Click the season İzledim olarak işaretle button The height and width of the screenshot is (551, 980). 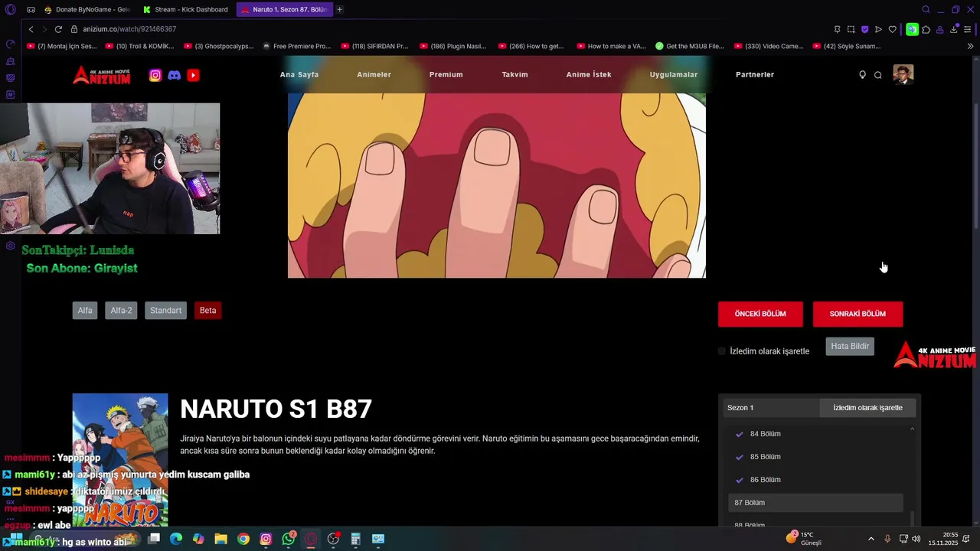867,408
